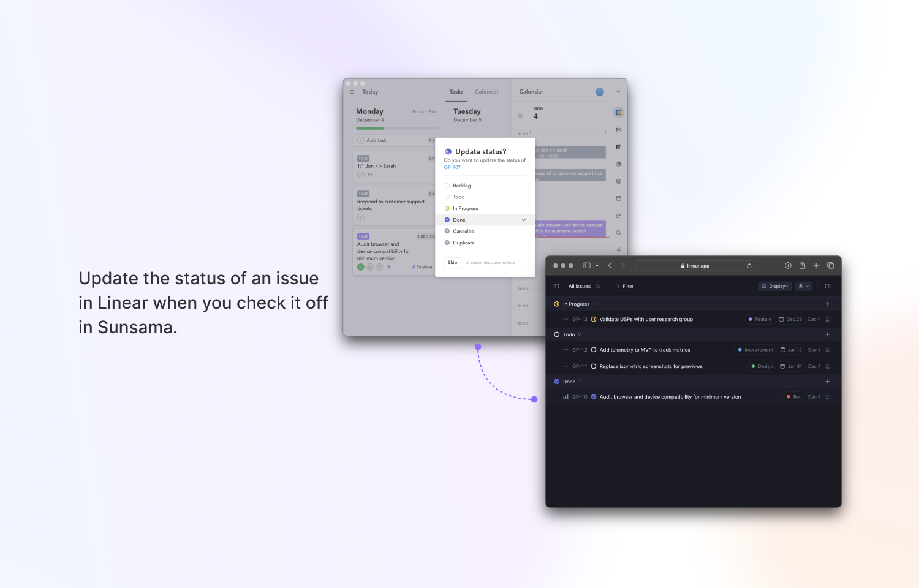
Task: Open the GP-10 link in dialog
Action: [451, 167]
